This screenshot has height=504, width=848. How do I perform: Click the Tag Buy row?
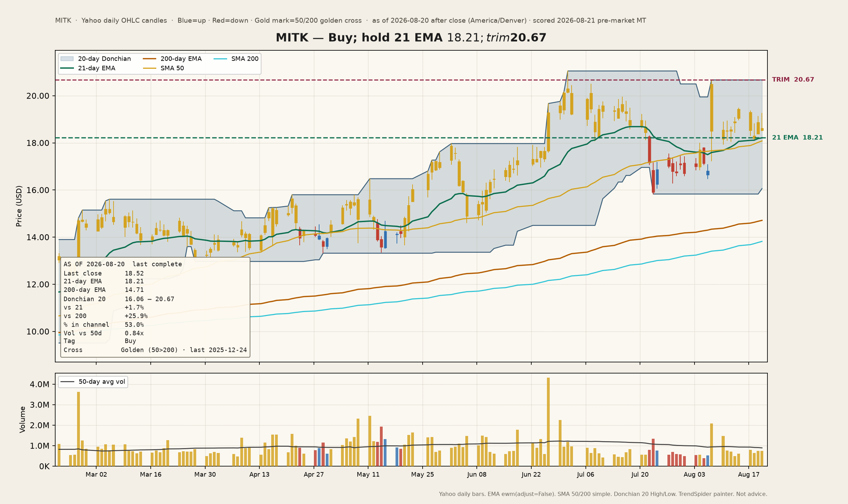click(100, 341)
